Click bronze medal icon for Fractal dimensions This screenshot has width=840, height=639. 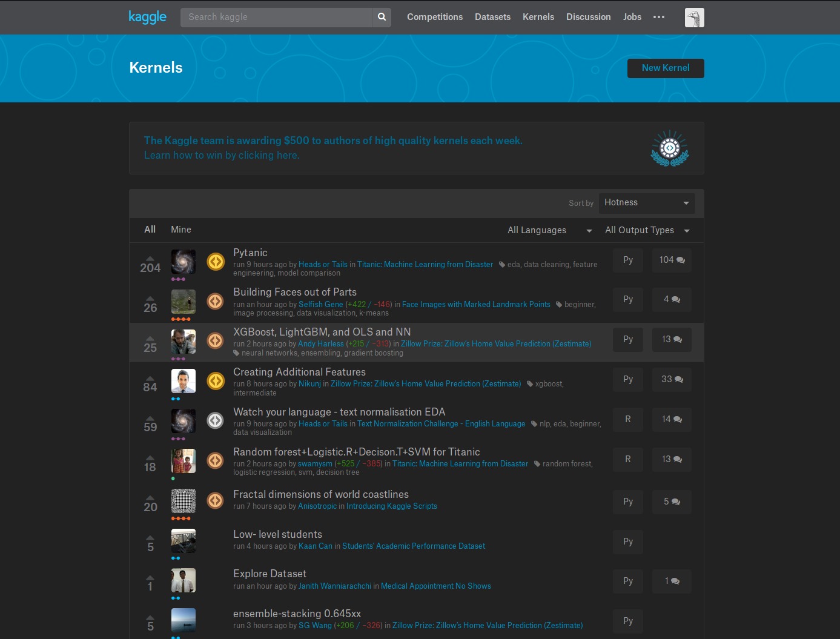(x=216, y=500)
